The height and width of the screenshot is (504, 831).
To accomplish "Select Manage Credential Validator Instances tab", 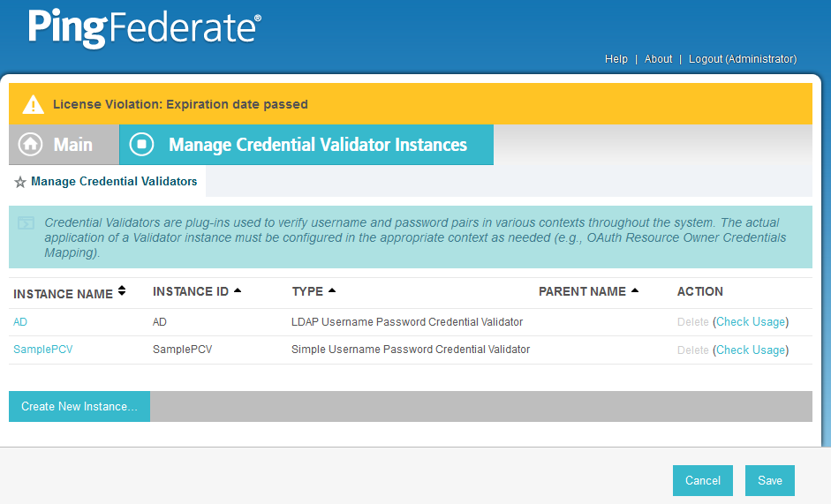I will pos(306,144).
